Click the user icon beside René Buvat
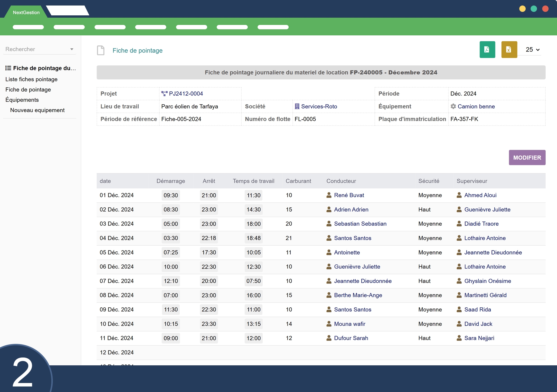The image size is (557, 392). (329, 195)
